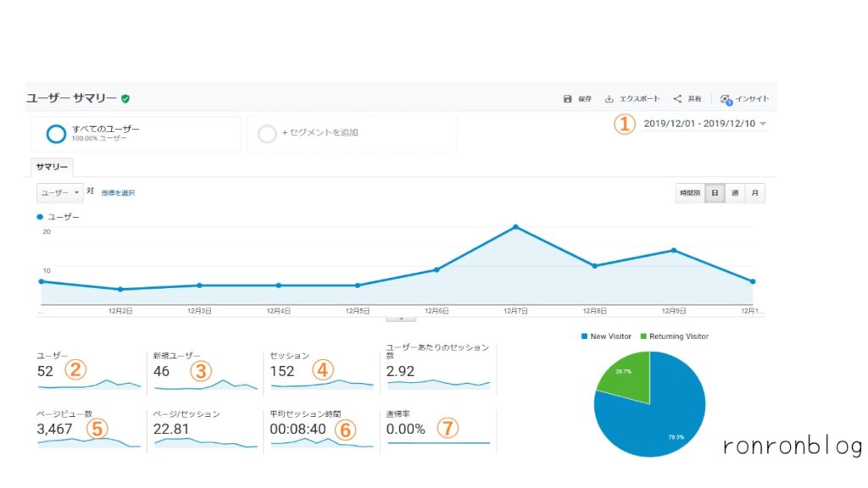Screen dimensions: 868x488
Task: Click the 12月7日 peak data point
Action: coord(515,227)
